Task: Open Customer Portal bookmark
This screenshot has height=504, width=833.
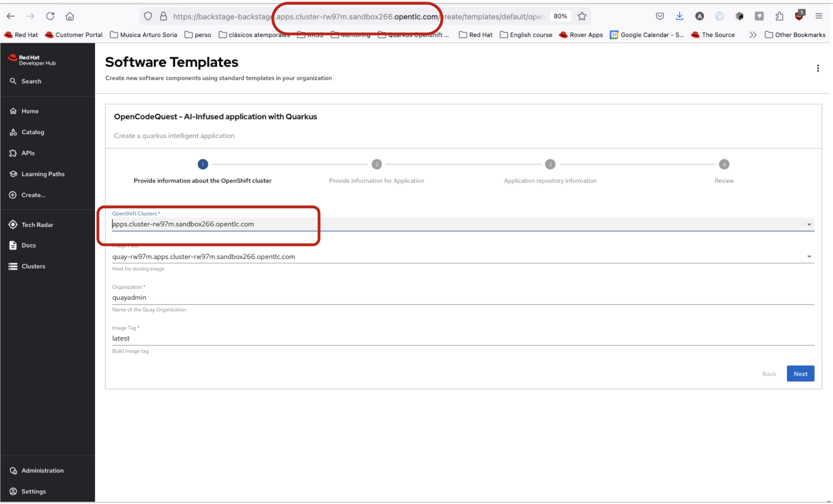Action: 74,35
